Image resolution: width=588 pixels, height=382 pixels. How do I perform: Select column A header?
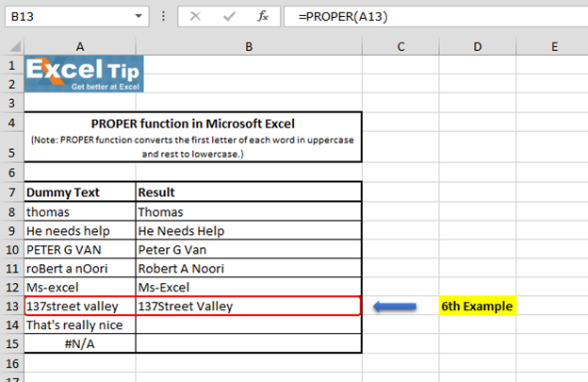[80, 47]
